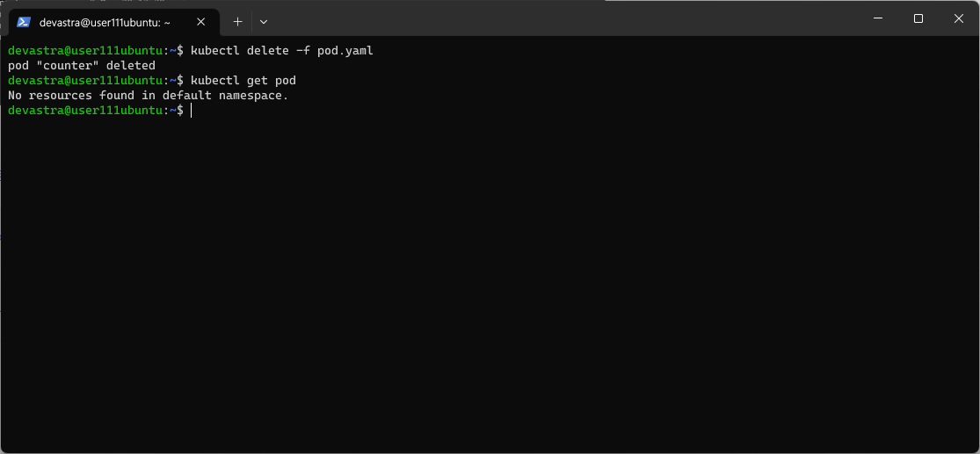The image size is (980, 454).
Task: Select the devastra@user111ubuntu: ~ tab title
Action: click(x=105, y=23)
